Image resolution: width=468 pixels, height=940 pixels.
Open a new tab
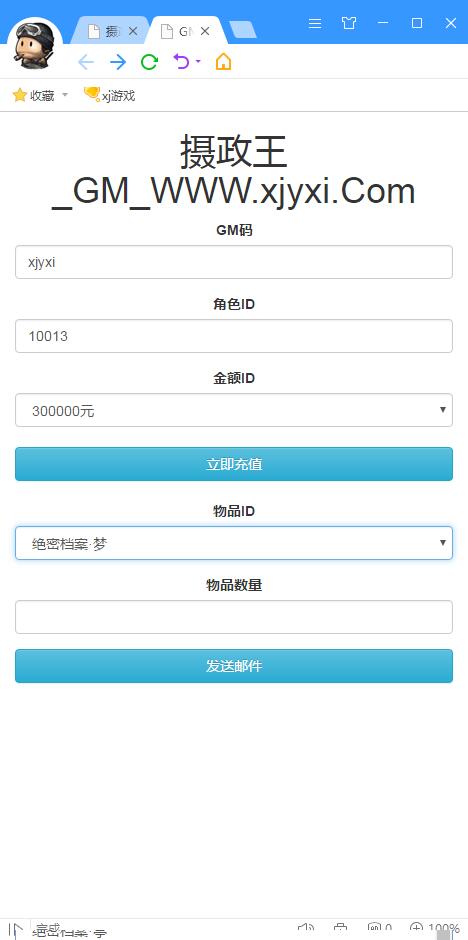pyautogui.click(x=243, y=29)
